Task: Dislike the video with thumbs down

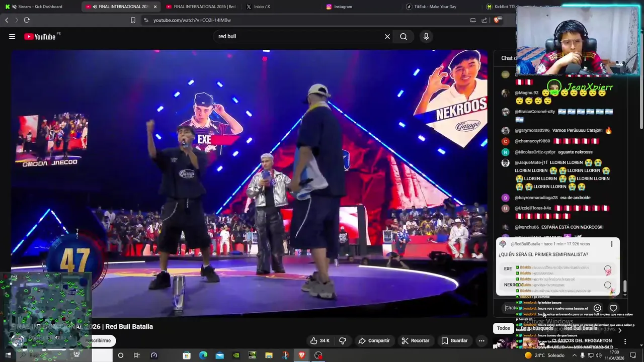Action: (x=343, y=340)
